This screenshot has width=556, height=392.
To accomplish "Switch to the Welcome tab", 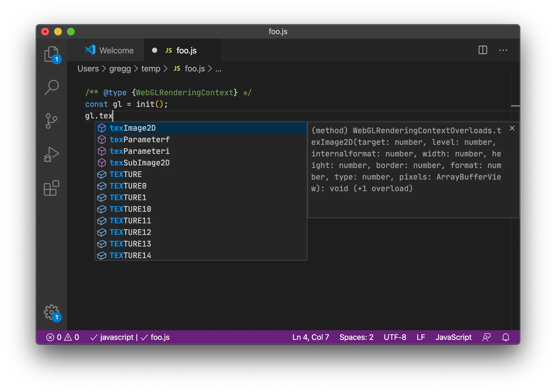I will [x=110, y=51].
